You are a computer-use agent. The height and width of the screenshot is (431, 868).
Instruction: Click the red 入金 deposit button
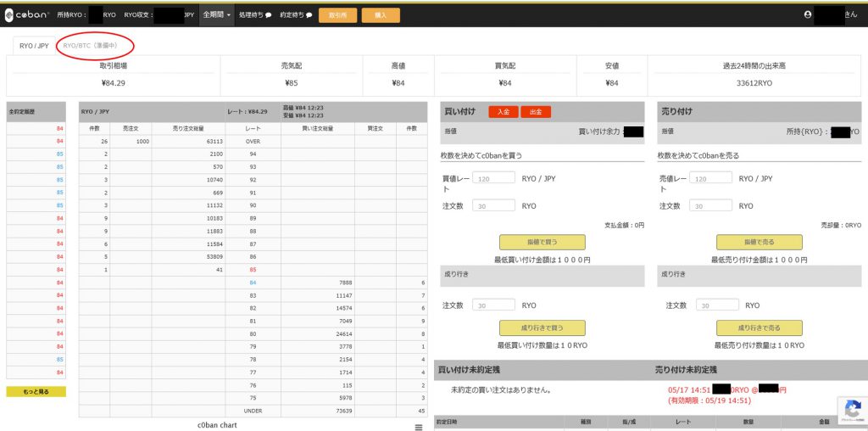click(504, 111)
